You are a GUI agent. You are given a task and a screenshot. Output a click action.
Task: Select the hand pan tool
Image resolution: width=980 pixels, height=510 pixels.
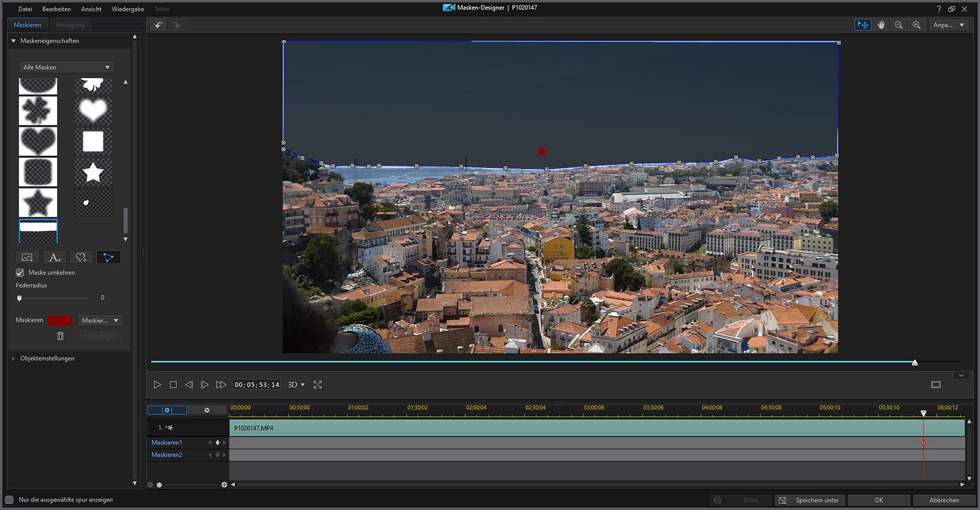881,25
